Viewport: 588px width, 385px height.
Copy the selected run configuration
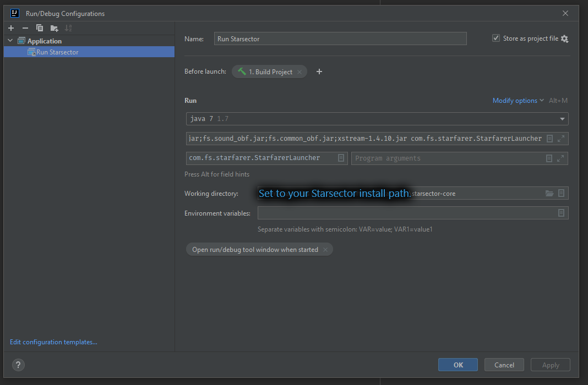(x=40, y=28)
